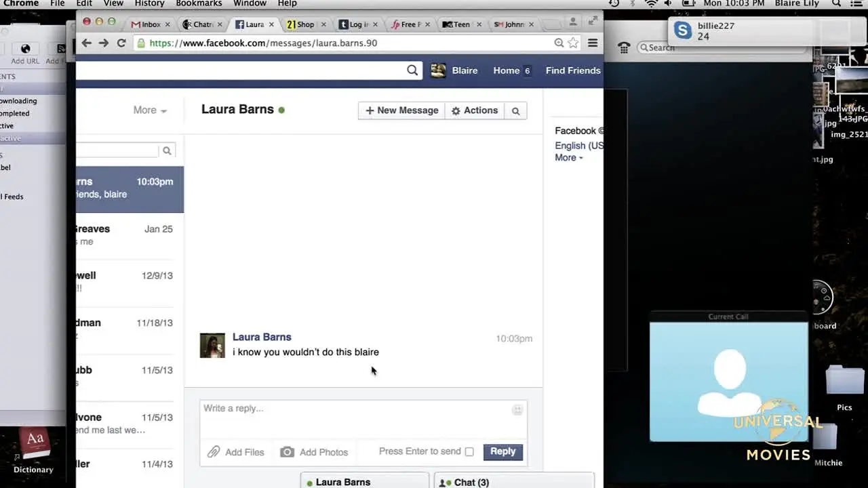
Task: Enable the Press Enter to send checkbox
Action: (x=469, y=451)
